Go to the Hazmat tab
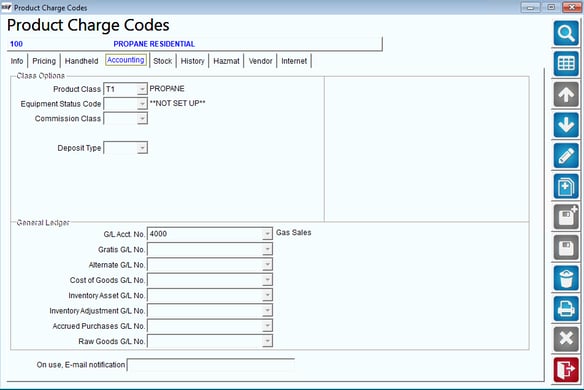Screen dimensions: 584x390 pyautogui.click(x=226, y=61)
